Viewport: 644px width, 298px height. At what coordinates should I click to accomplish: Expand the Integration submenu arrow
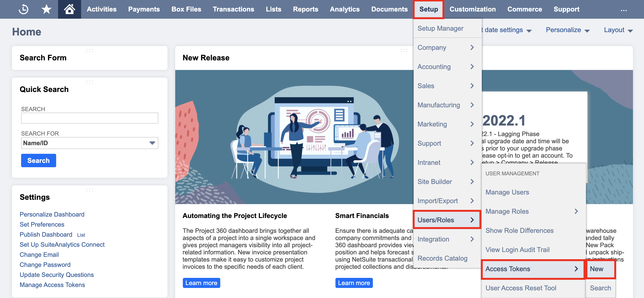[x=473, y=239]
